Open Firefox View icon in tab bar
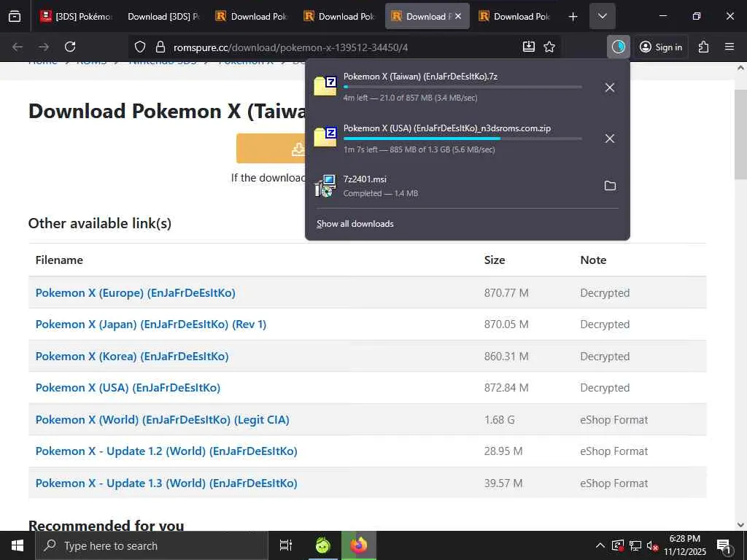 click(x=15, y=16)
